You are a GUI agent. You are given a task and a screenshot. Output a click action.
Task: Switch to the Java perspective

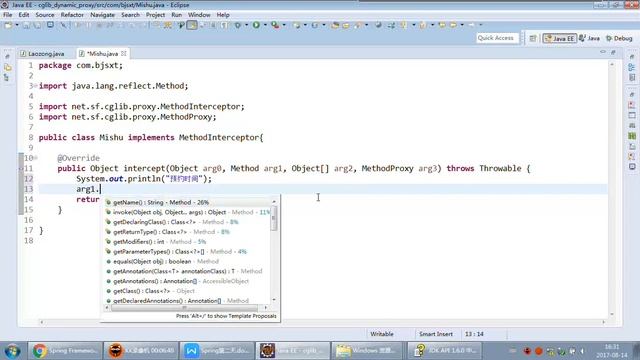pyautogui.click(x=589, y=38)
